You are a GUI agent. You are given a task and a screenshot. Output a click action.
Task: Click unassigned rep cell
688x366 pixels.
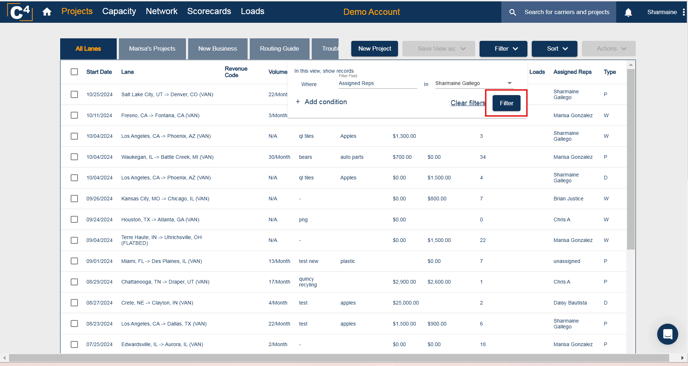pyautogui.click(x=566, y=261)
